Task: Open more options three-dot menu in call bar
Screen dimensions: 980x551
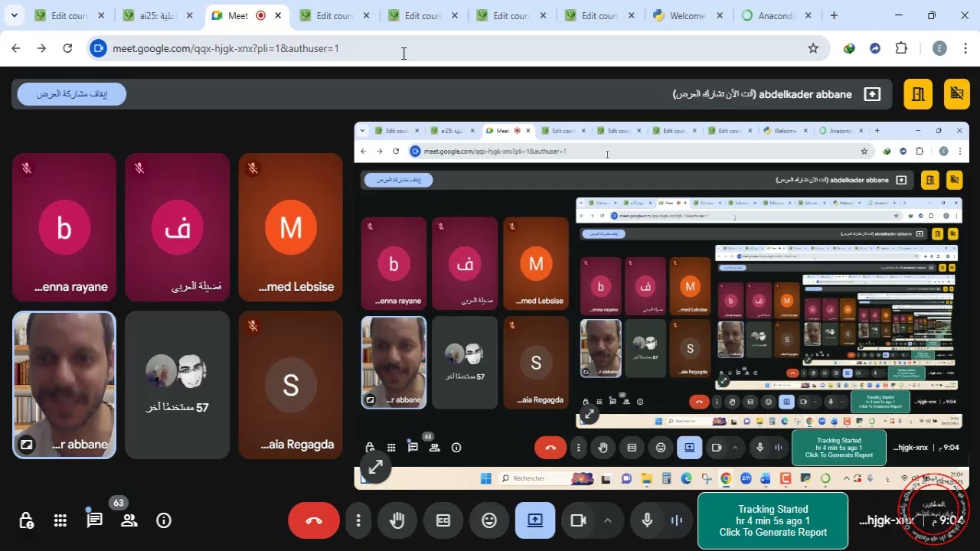Action: 358,520
